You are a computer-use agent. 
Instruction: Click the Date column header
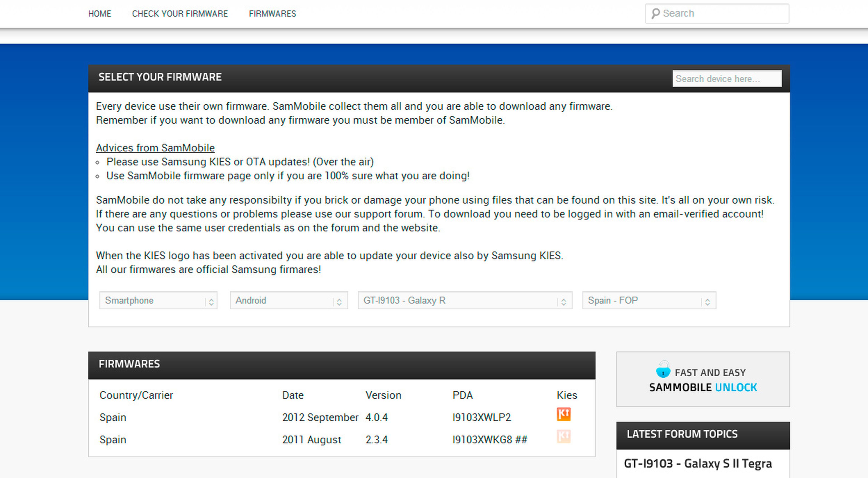292,395
